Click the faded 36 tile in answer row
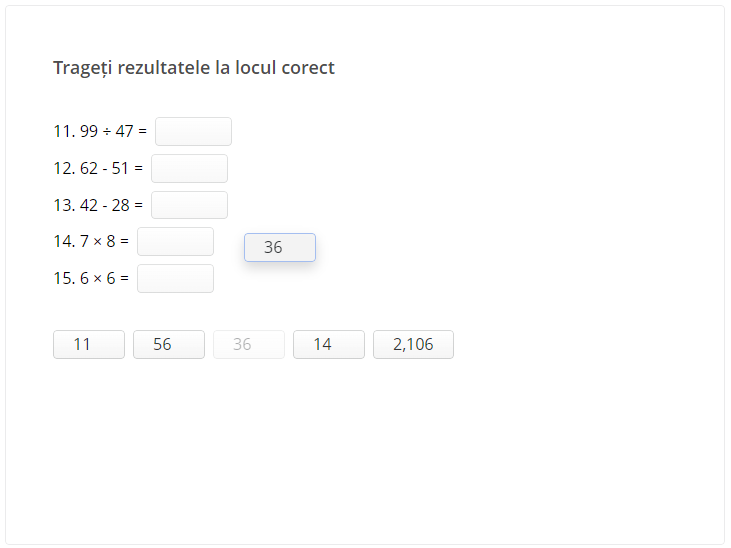This screenshot has height=548, width=731. tap(249, 344)
